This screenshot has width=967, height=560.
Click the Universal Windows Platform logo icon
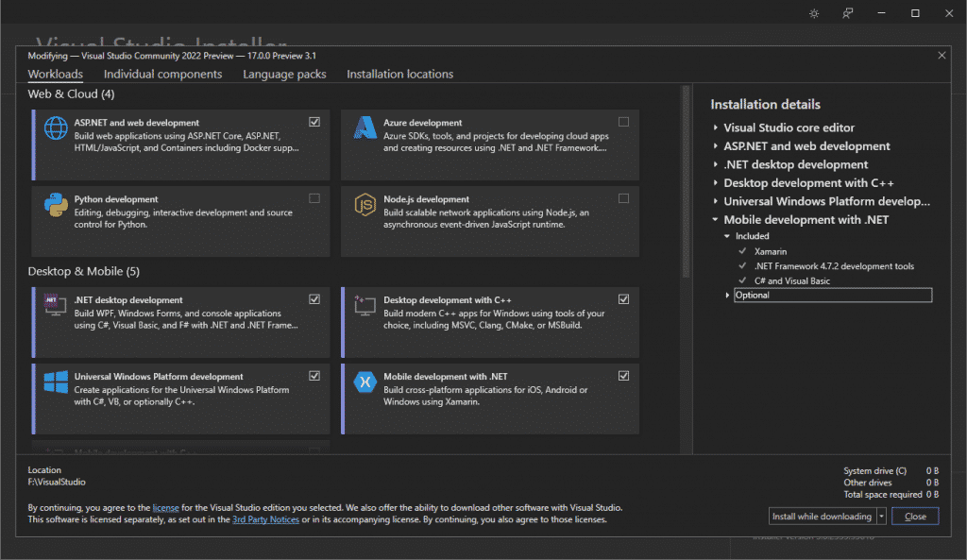tap(56, 382)
